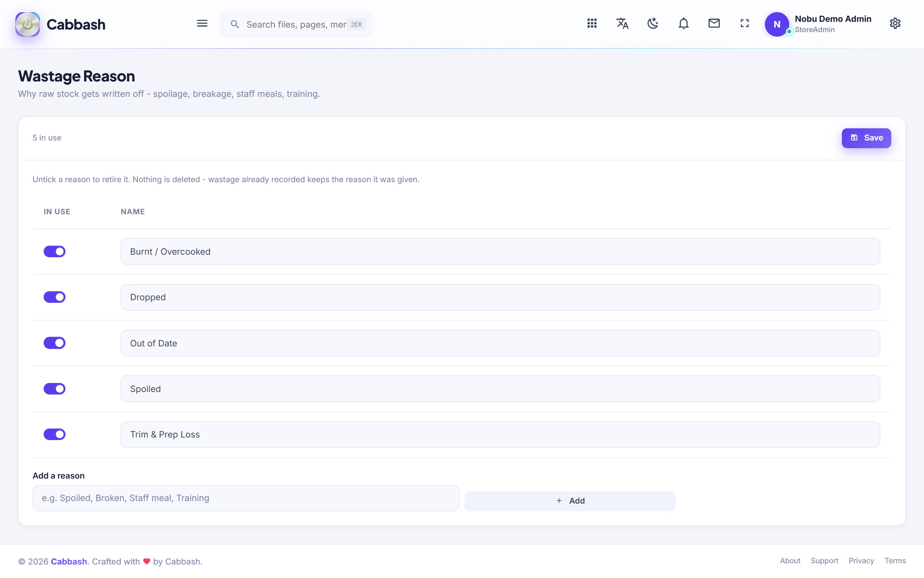Open the notifications bell
The height and width of the screenshot is (578, 924).
(684, 24)
